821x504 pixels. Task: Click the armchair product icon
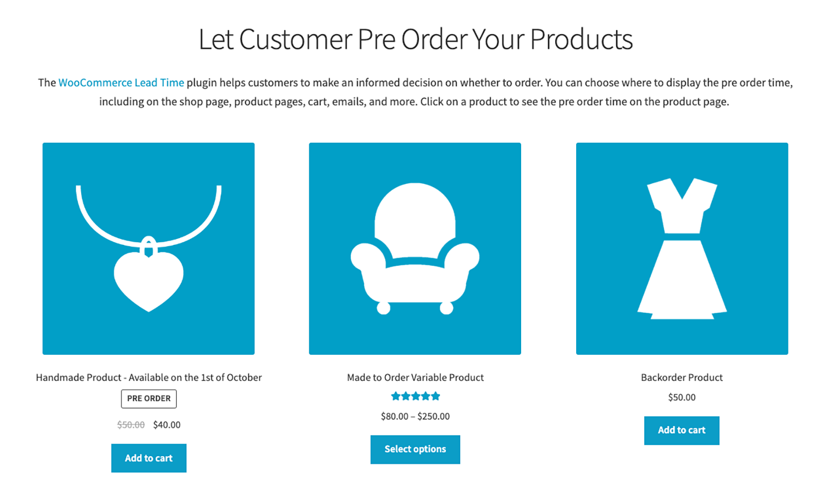click(x=415, y=248)
